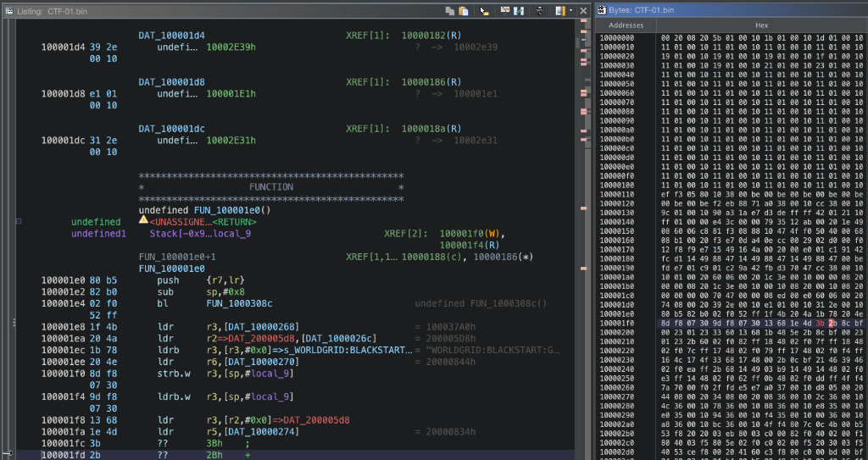Select the Addresses column header

tap(626, 25)
